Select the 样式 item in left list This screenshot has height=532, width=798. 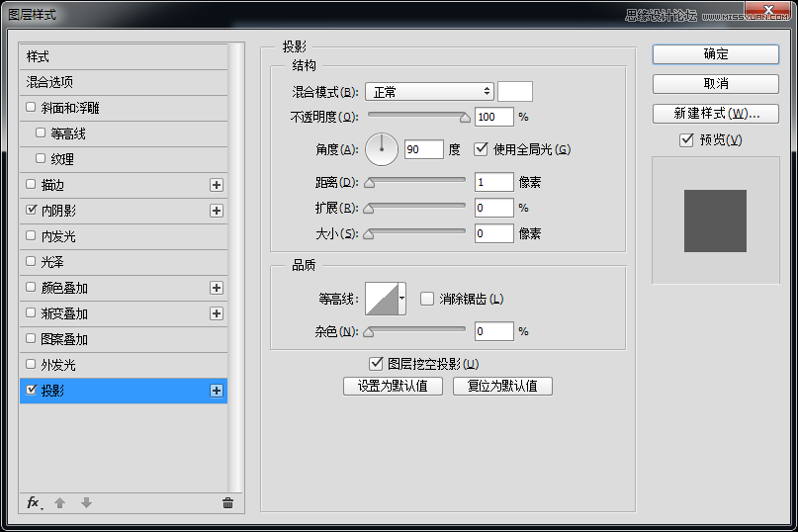pyautogui.click(x=124, y=56)
